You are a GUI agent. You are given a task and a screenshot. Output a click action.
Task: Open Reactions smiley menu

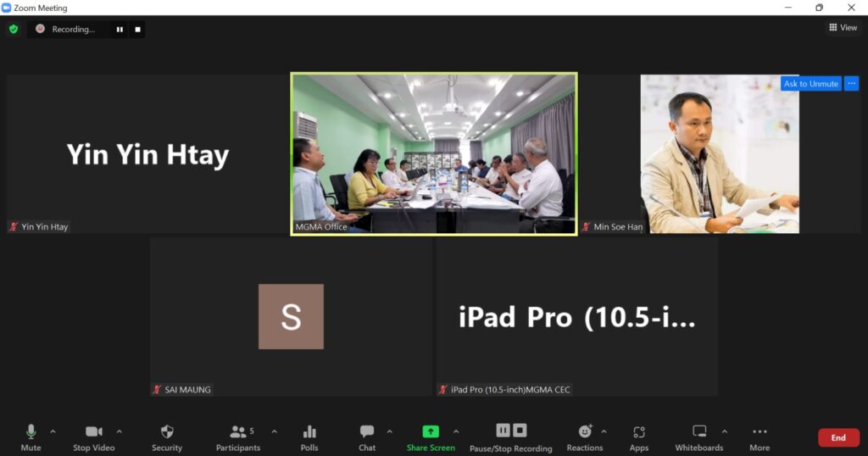[x=585, y=437]
